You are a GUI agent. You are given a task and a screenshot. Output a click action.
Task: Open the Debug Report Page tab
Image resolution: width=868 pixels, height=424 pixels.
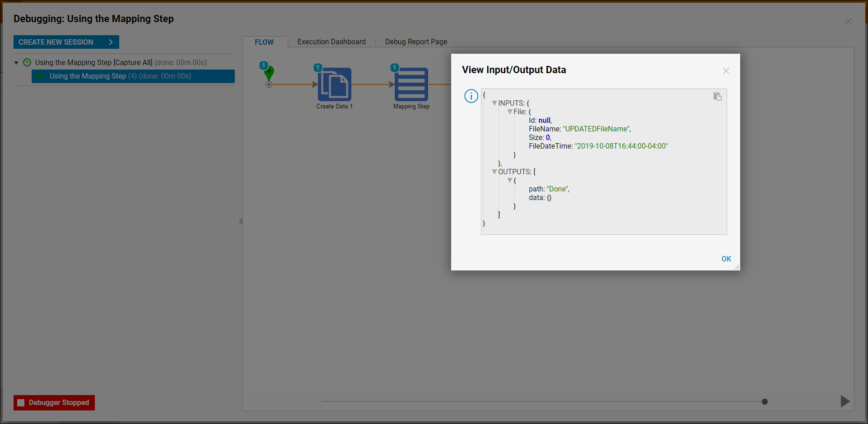[416, 42]
